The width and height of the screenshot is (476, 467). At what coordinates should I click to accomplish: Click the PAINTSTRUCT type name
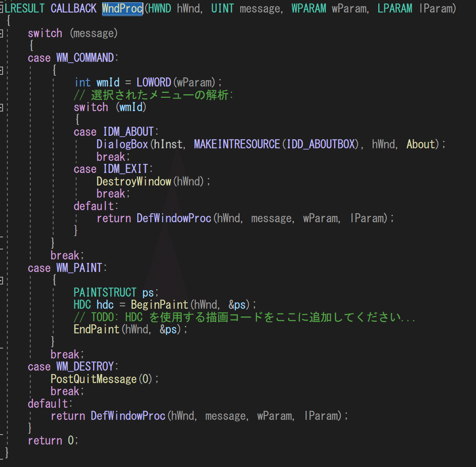(x=105, y=292)
